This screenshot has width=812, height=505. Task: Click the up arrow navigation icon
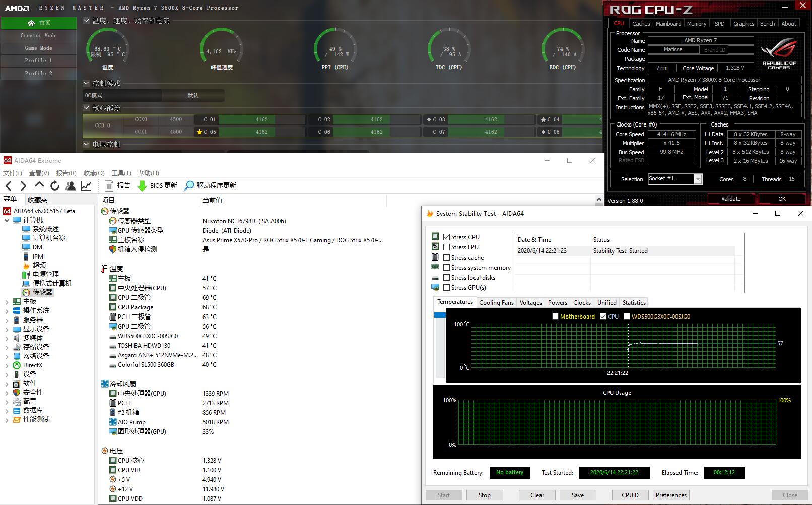coord(39,185)
